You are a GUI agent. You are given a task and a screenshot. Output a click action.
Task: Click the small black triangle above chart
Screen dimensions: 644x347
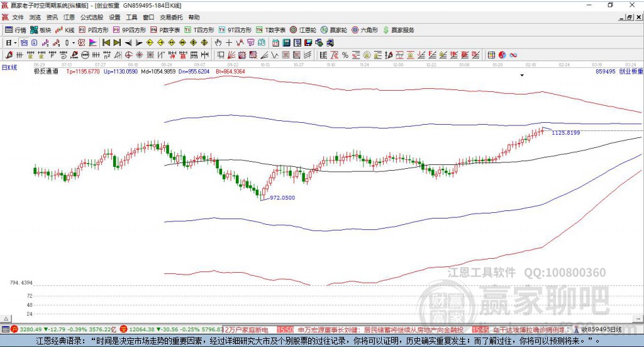522,76
